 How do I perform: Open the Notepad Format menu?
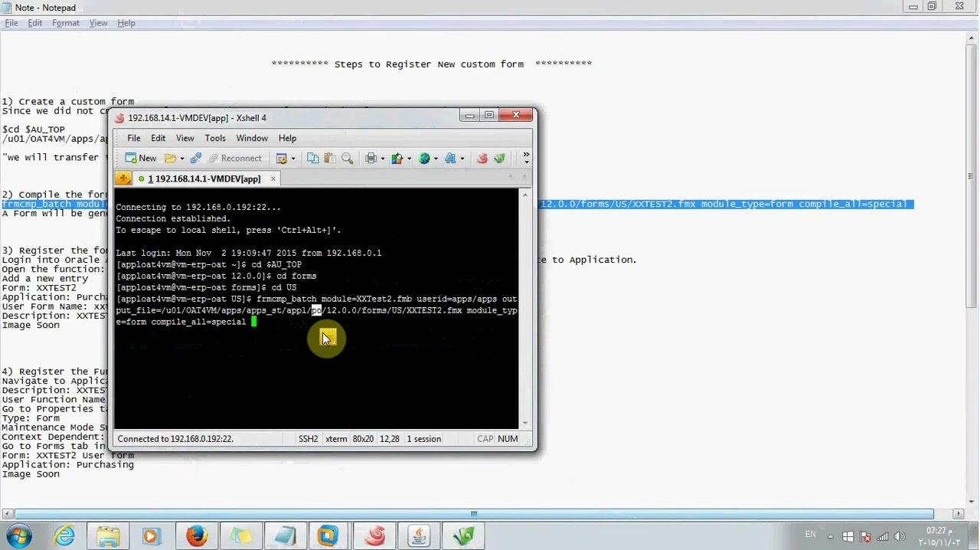[66, 23]
